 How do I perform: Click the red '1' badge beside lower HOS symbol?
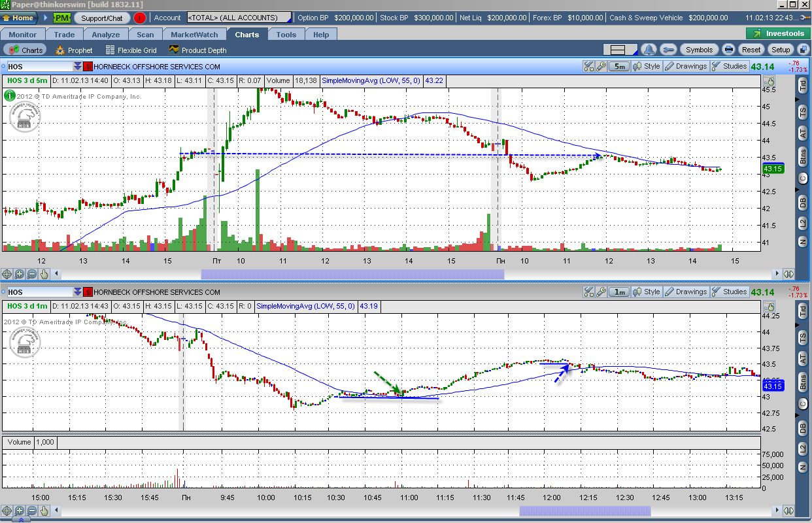tap(88, 292)
